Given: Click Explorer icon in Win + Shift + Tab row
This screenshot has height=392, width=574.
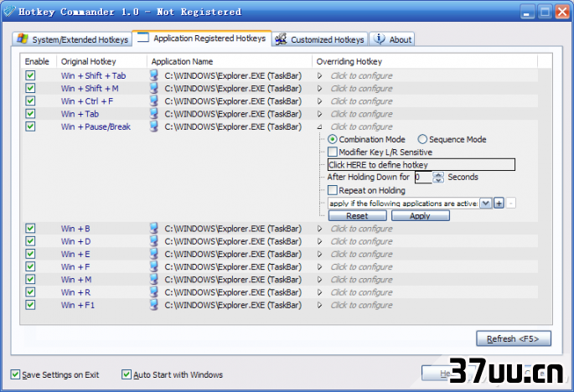Looking at the screenshot, I should (x=154, y=75).
